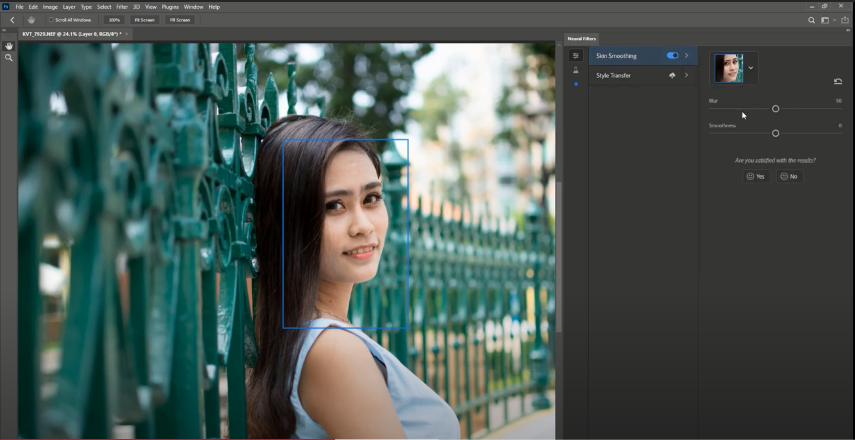Click the detected face thumbnail
Viewport: 855px width, 440px height.
tap(728, 68)
